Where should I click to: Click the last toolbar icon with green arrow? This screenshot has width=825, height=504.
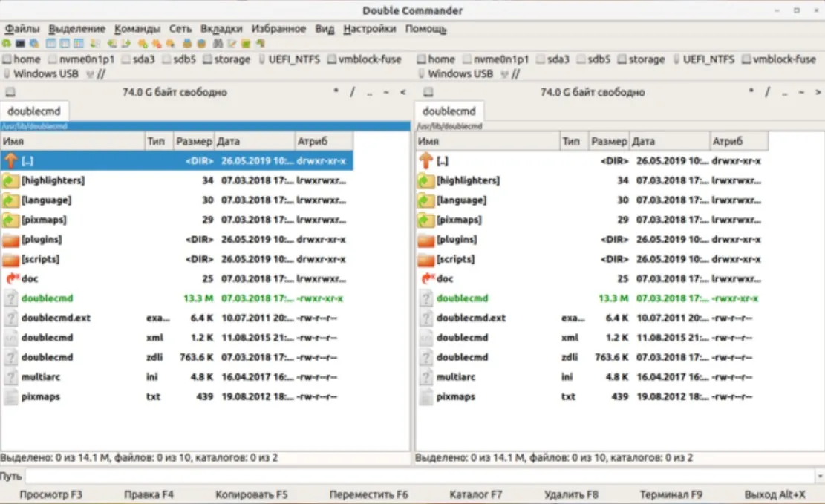pyautogui.click(x=261, y=43)
